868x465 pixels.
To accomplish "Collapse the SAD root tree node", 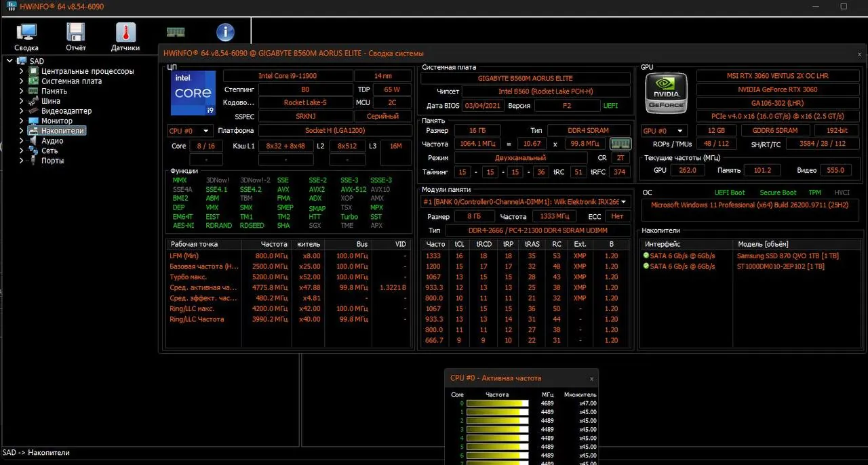I will pyautogui.click(x=10, y=61).
